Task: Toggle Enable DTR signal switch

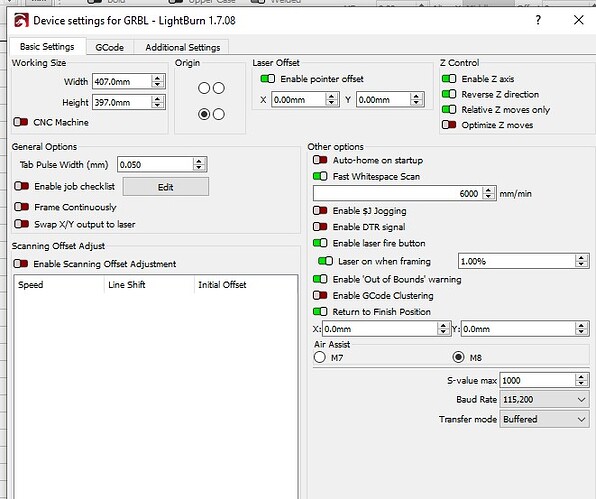Action: pyautogui.click(x=320, y=227)
